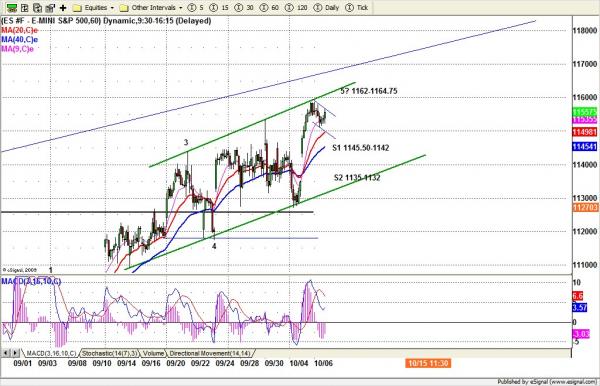Viewport: 600px width, 386px height.
Task: Click the blue 114541 price tag
Action: coord(585,147)
